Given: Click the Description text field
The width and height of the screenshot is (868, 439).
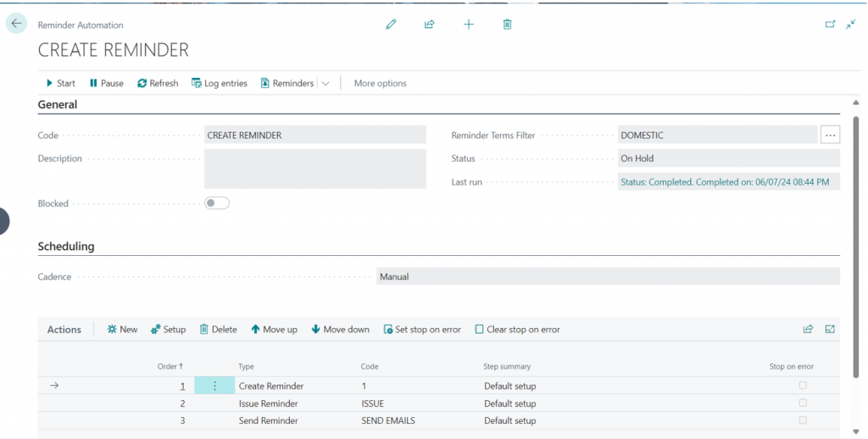Looking at the screenshot, I should coord(314,169).
